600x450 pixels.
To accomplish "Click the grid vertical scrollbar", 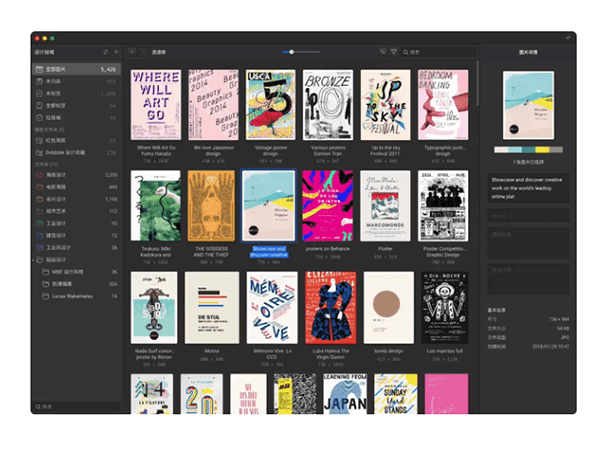I will tap(478, 83).
